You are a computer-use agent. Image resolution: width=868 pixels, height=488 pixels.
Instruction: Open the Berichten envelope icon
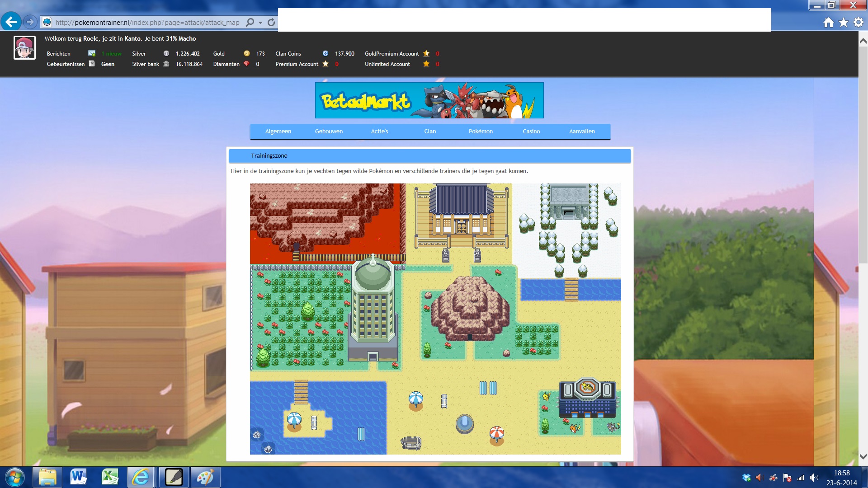(x=92, y=53)
